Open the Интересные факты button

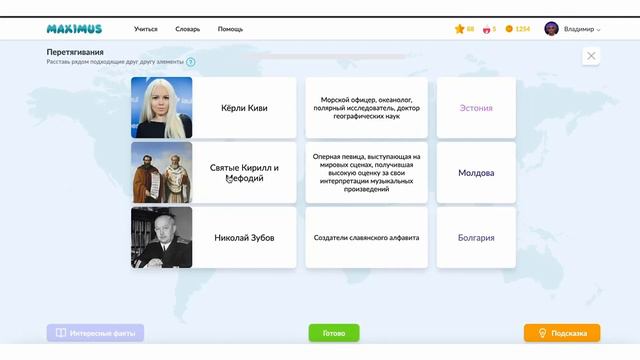(95, 333)
